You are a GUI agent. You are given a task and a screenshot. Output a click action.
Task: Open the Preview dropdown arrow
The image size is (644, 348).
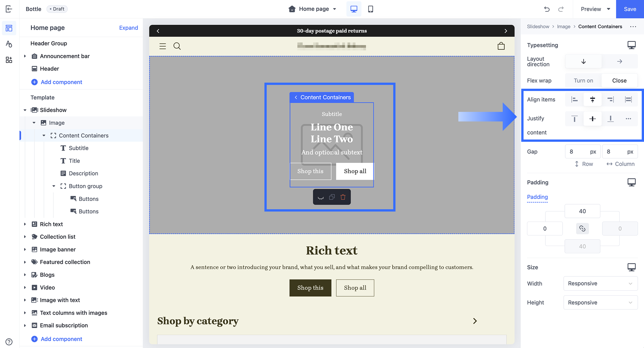click(x=609, y=9)
